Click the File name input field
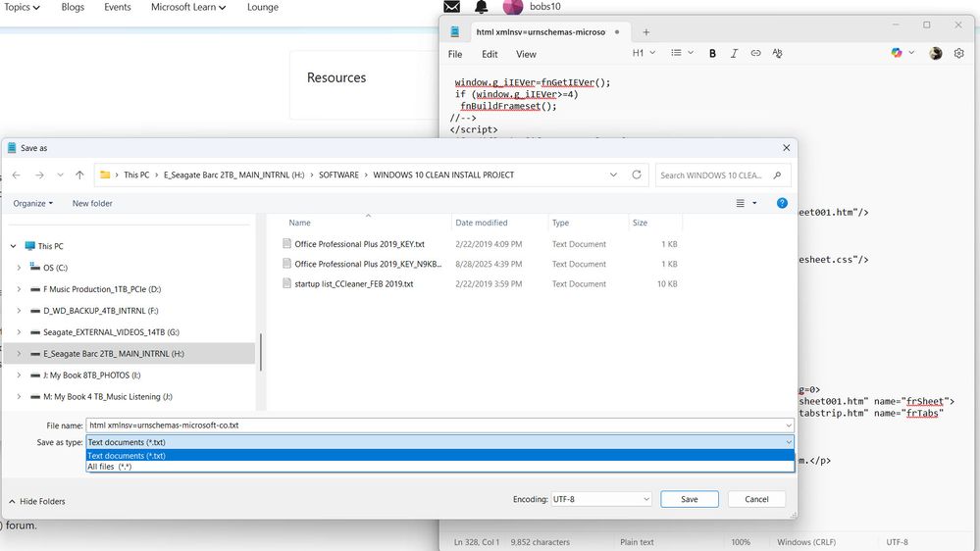 pyautogui.click(x=435, y=426)
